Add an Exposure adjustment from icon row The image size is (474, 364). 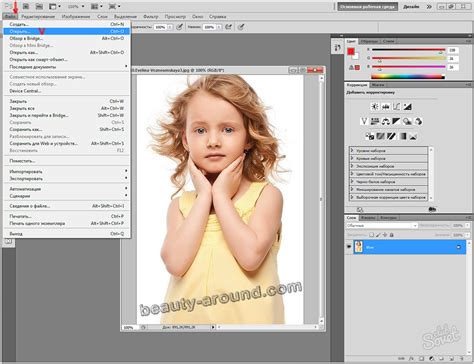[407, 107]
